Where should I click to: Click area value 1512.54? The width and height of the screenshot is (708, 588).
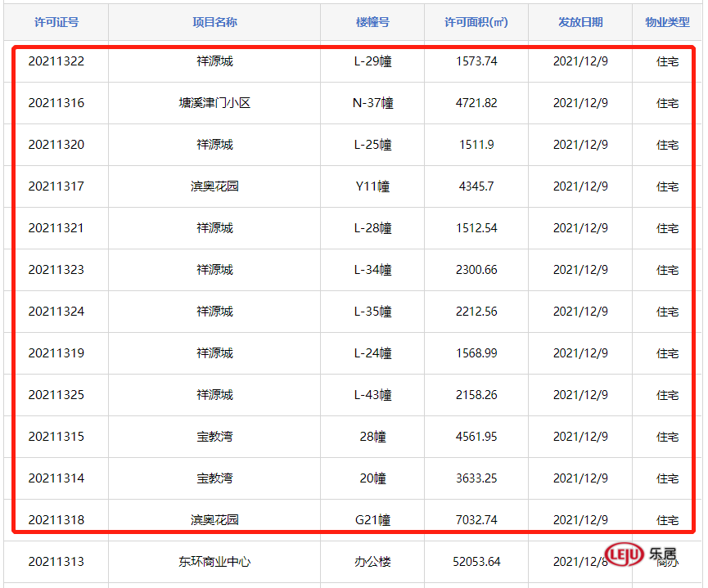(476, 228)
